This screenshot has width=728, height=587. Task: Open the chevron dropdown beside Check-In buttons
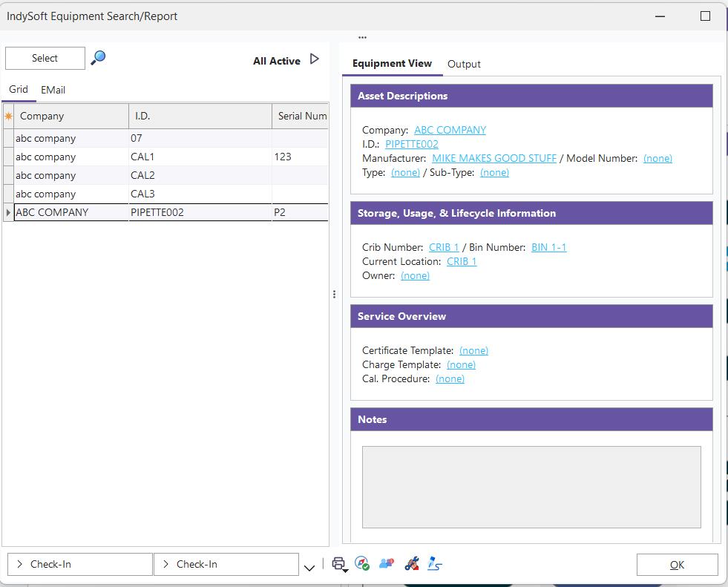coord(309,568)
